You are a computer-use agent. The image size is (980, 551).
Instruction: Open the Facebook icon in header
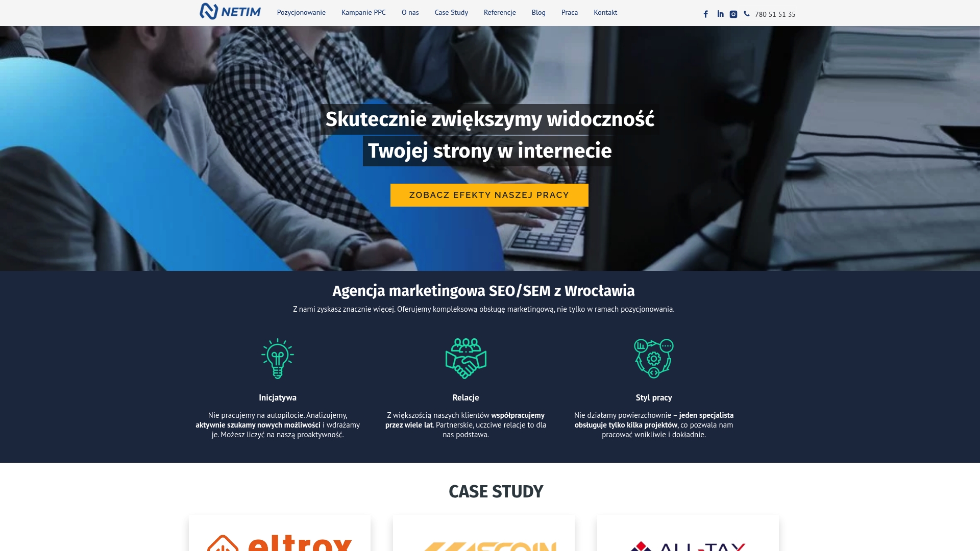[705, 14]
